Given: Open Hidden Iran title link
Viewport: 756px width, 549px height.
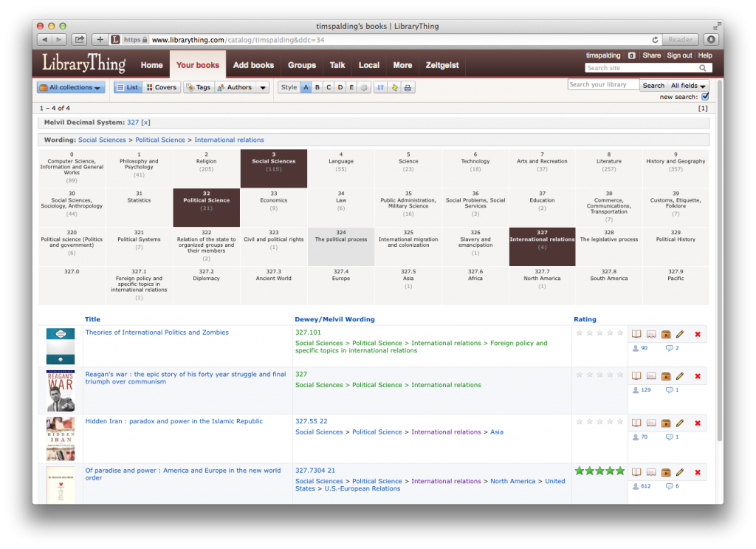Looking at the screenshot, I should [x=174, y=421].
